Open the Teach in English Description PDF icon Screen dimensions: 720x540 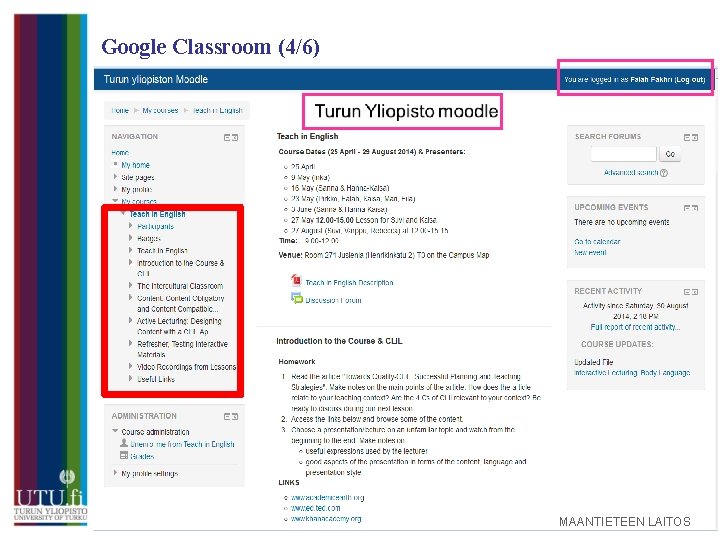(296, 280)
